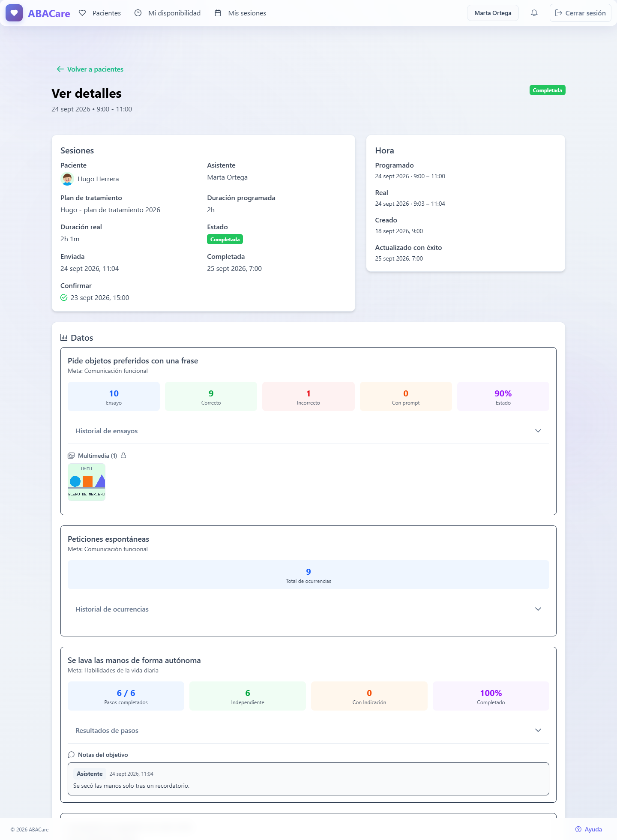Click the 1 Incorrecto stat card
The height and width of the screenshot is (840, 617).
pos(308,396)
